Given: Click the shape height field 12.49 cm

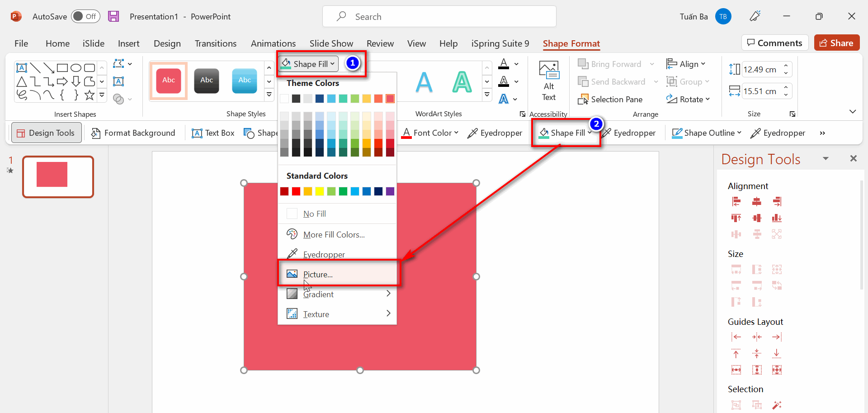Looking at the screenshot, I should 762,69.
